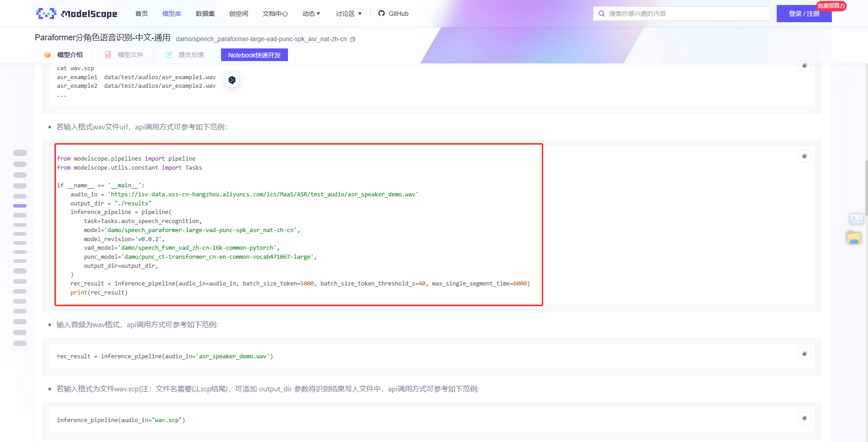This screenshot has width=868, height=442.
Task: Open 数据集 in the navigation
Action: (205, 14)
